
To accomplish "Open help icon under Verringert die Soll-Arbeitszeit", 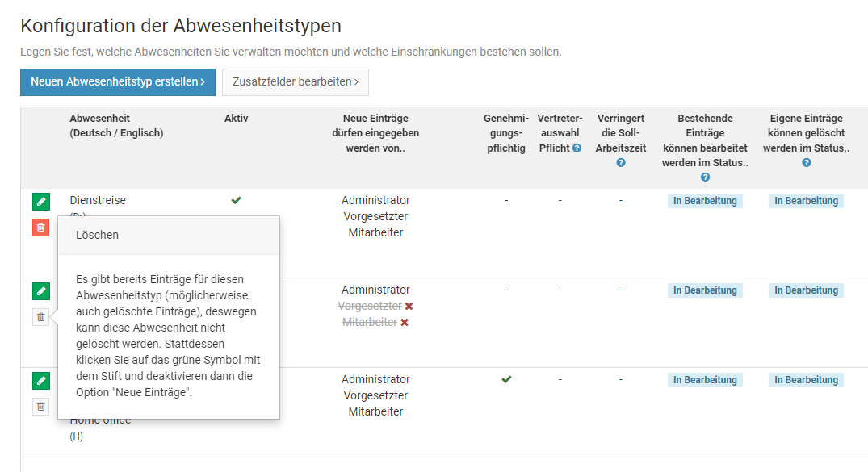I will (620, 163).
